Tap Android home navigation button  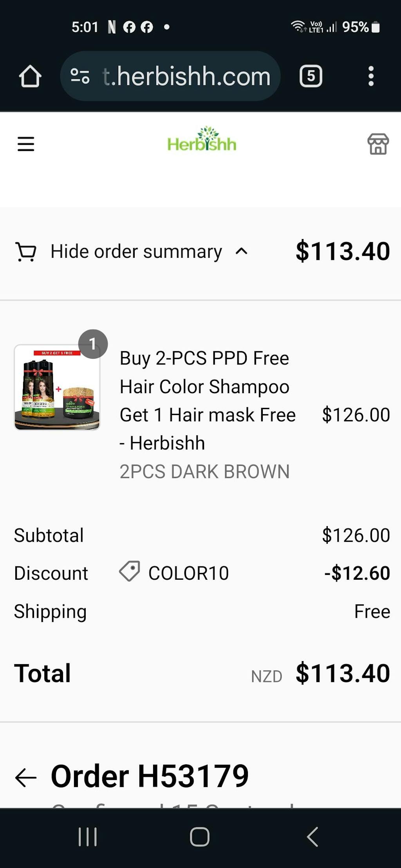[x=200, y=837]
